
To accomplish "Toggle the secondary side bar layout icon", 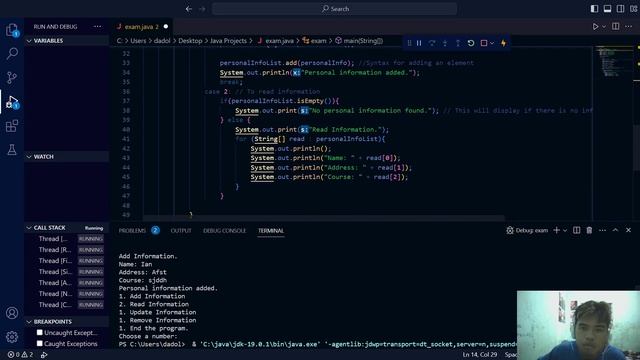I will tap(620, 9).
